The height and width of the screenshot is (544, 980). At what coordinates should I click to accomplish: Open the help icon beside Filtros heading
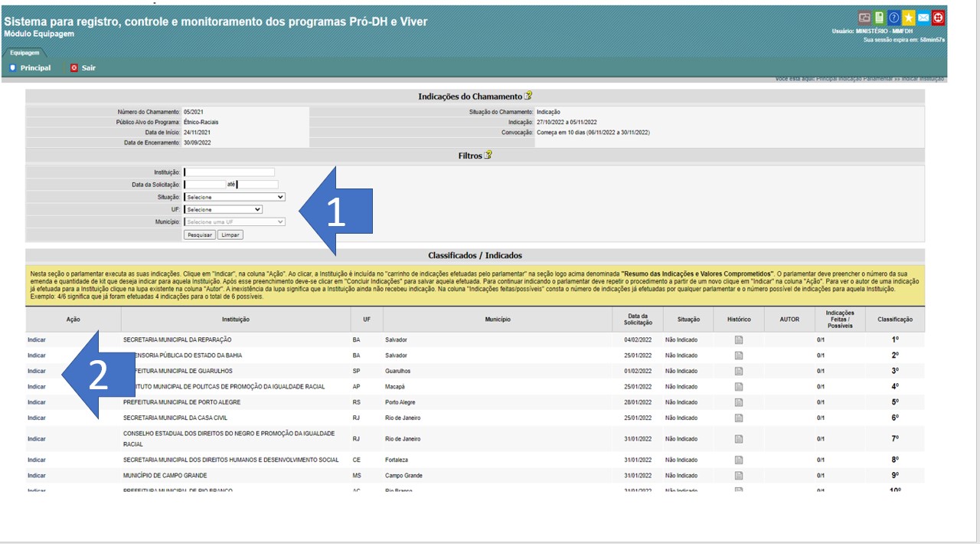pos(488,156)
